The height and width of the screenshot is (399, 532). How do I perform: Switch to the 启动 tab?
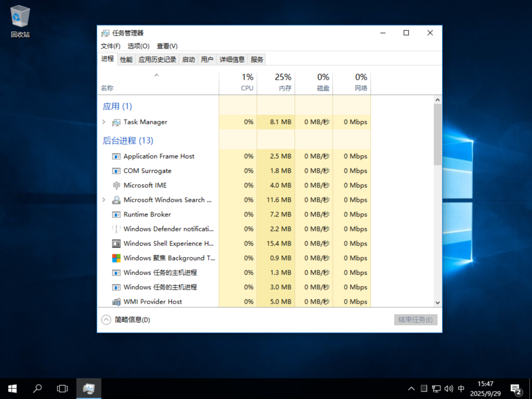tap(188, 60)
